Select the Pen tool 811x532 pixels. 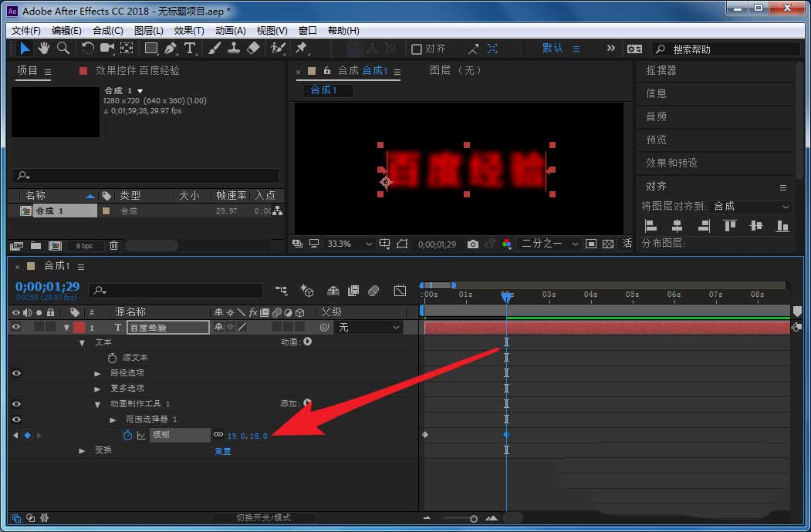(170, 48)
